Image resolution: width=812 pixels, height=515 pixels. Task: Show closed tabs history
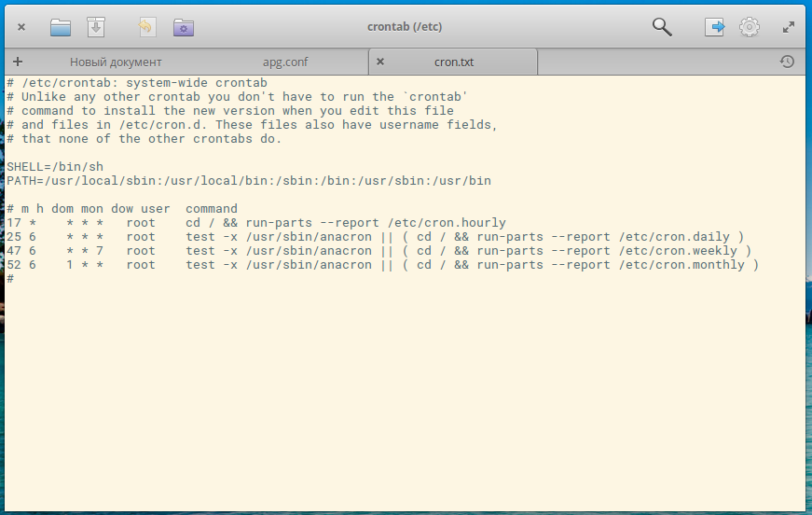click(x=787, y=62)
